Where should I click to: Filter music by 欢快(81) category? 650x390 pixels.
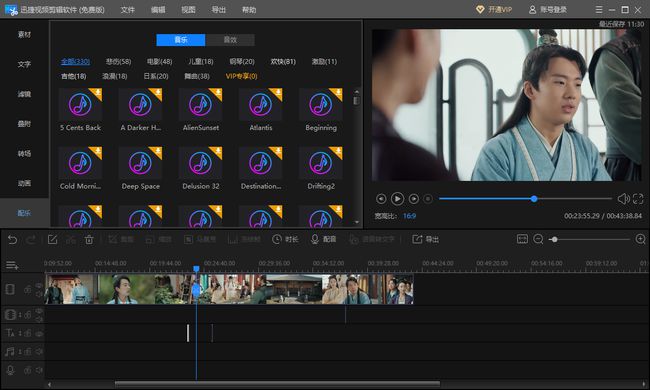click(283, 62)
